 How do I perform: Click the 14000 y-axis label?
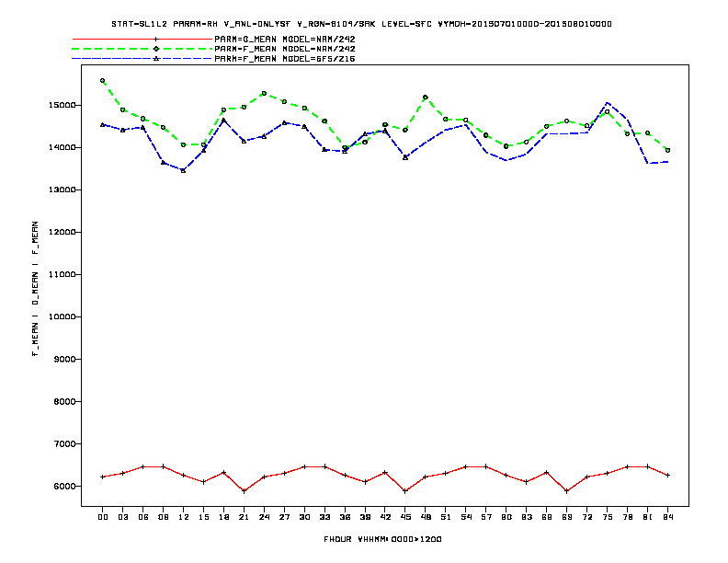pos(62,148)
